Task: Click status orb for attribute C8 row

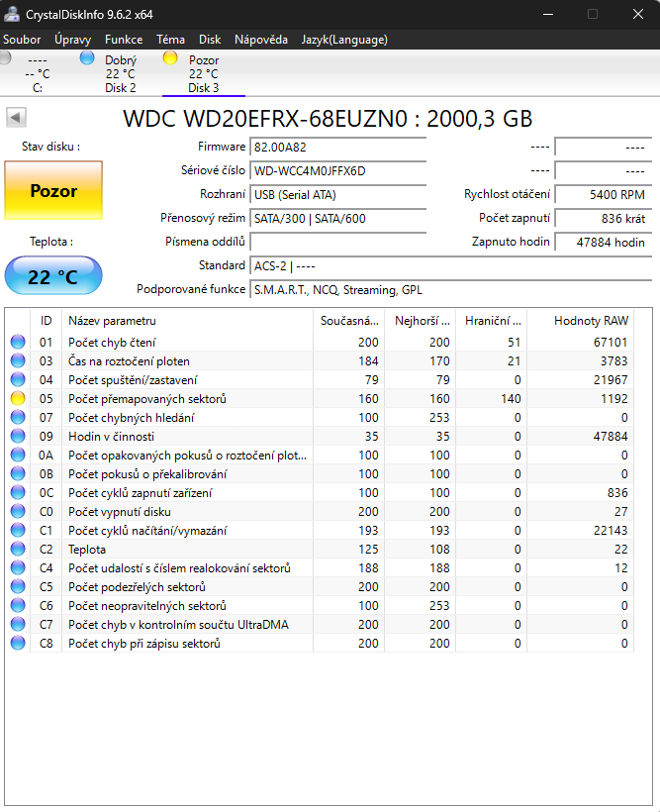Action: pyautogui.click(x=18, y=643)
